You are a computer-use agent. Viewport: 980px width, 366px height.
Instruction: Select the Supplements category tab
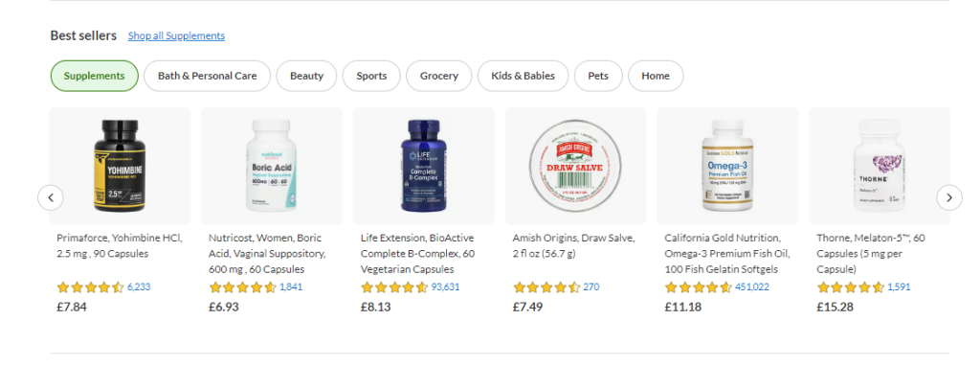pos(95,76)
